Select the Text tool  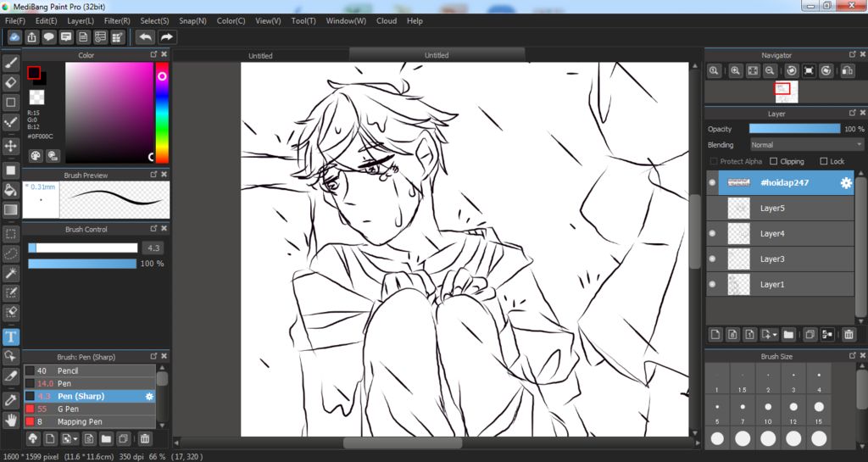pos(10,337)
